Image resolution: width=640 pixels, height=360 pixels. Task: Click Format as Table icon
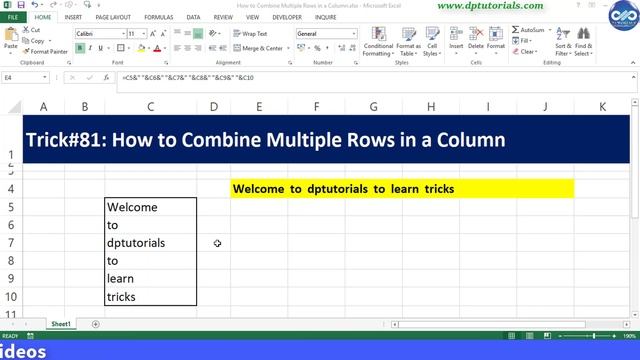coord(408,34)
